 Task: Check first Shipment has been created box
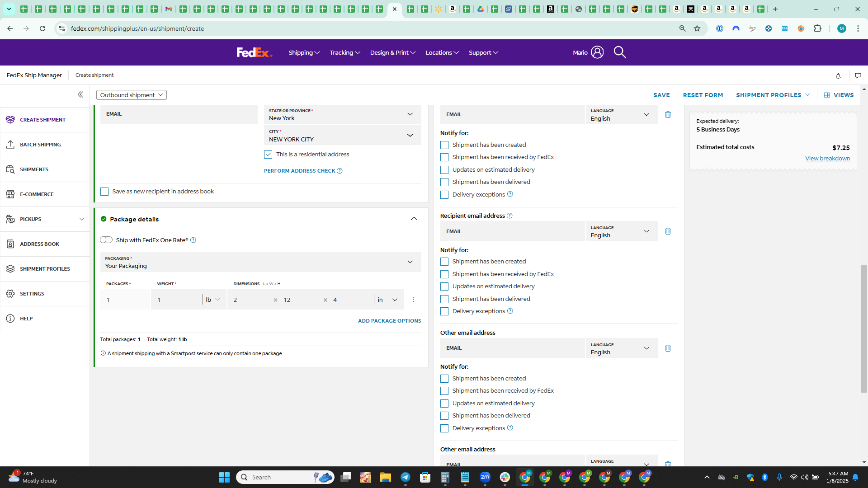tap(444, 145)
